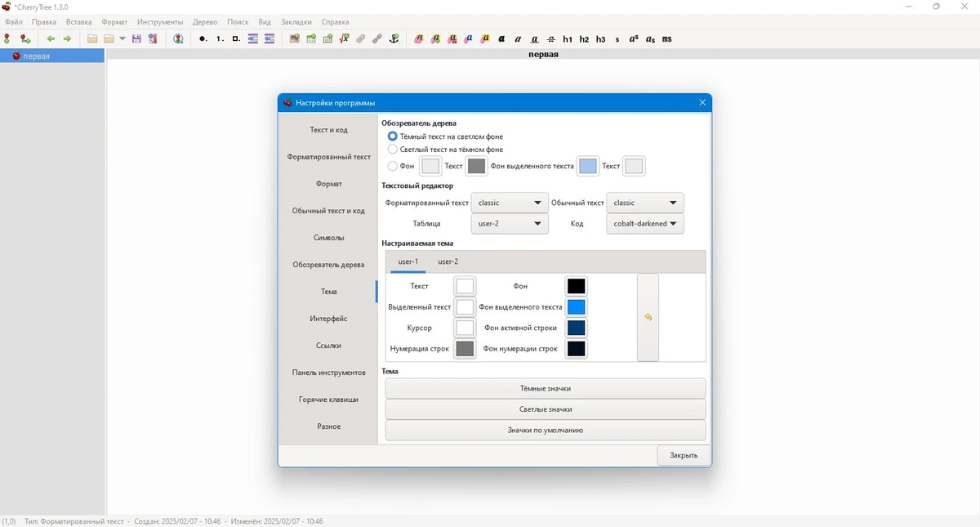
Task: Switch to the user-2 theme tab
Action: pyautogui.click(x=448, y=261)
